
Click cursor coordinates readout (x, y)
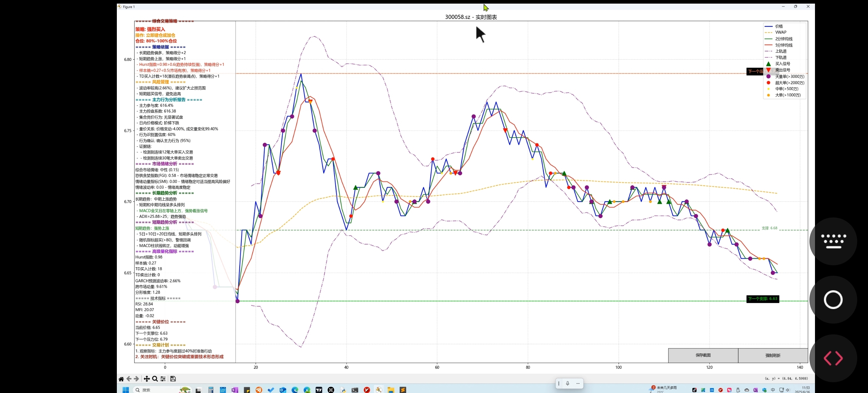click(786, 379)
